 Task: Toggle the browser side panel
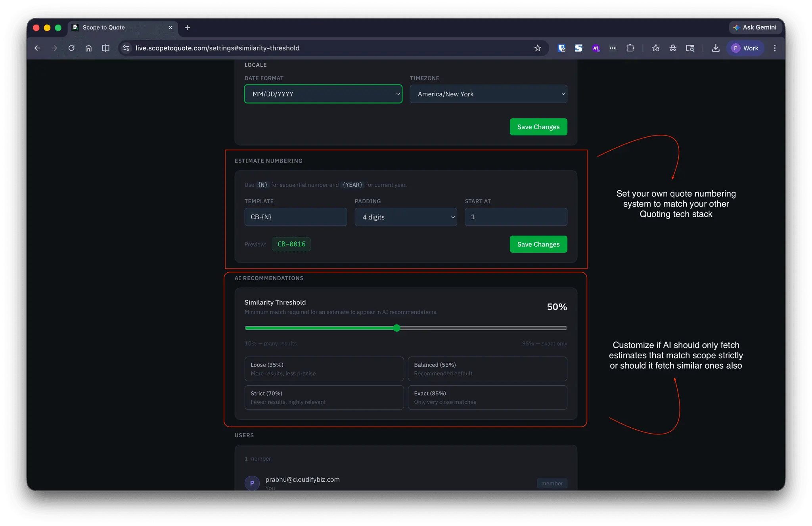105,48
